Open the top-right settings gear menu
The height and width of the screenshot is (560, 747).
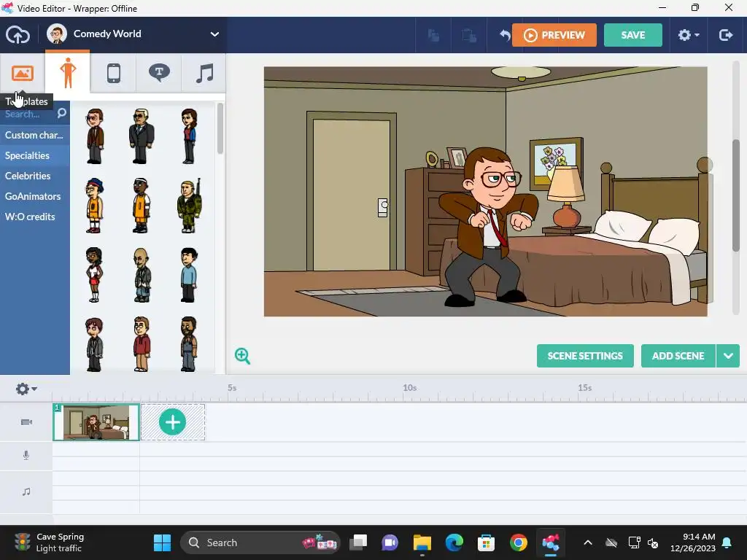tap(688, 35)
